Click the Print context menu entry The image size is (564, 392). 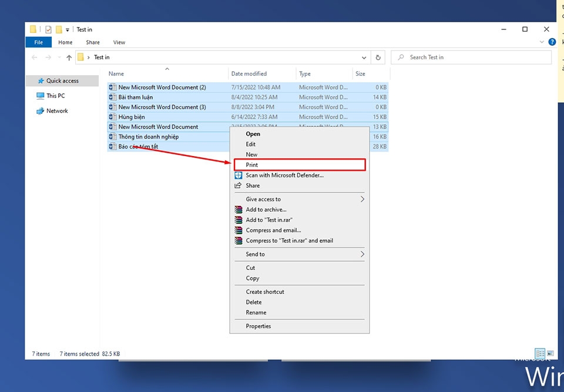tap(300, 165)
